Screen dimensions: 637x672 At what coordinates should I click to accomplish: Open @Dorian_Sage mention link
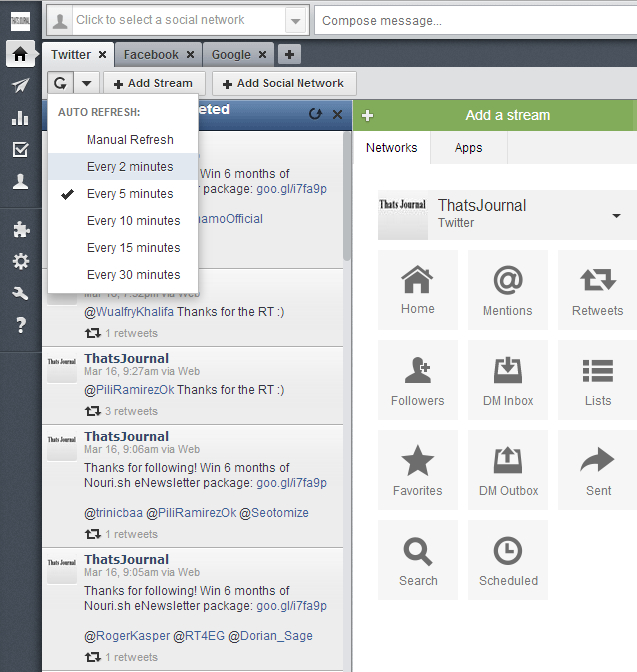pos(270,636)
